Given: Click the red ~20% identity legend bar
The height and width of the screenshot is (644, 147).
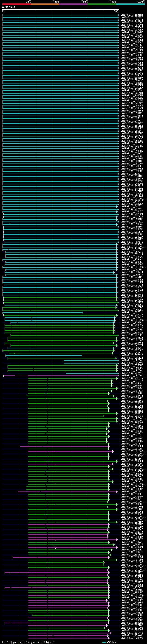Looking at the screenshot, I should pyautogui.click(x=17, y=4).
